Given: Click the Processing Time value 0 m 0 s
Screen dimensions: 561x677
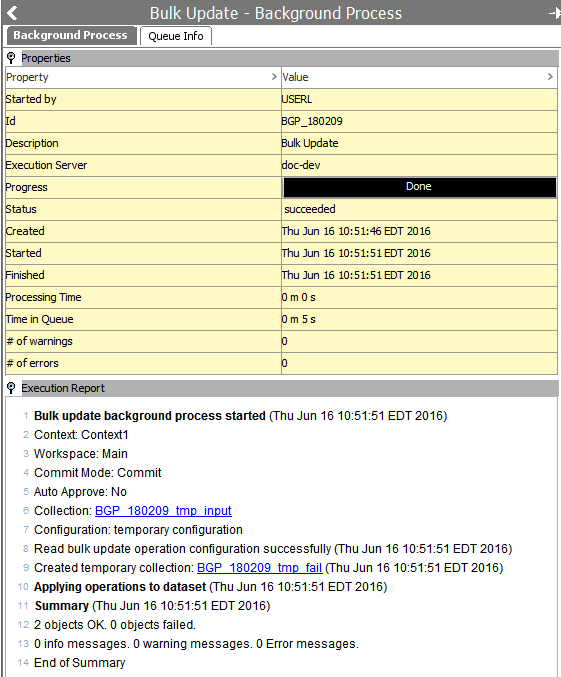Looking at the screenshot, I should 298,297.
